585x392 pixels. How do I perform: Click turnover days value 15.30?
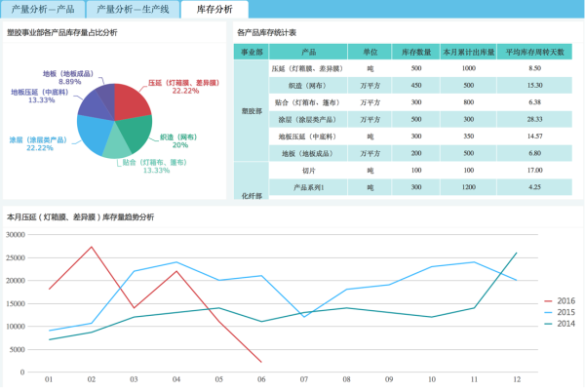pos(534,86)
